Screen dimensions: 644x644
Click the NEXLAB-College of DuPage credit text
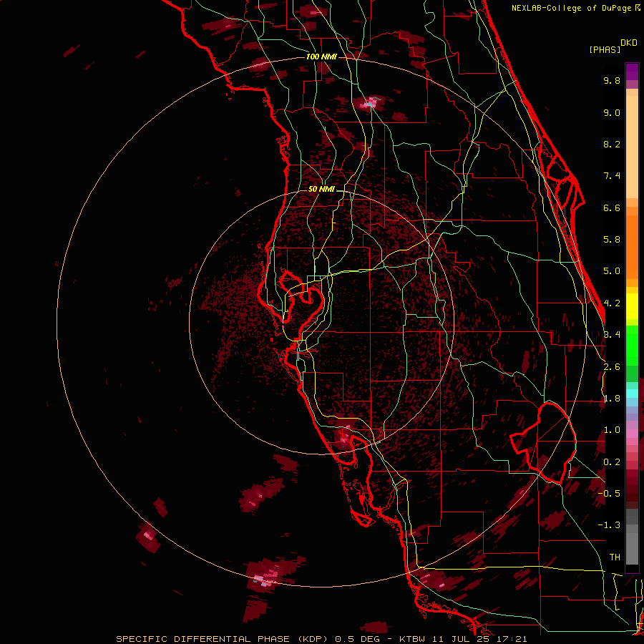[571, 8]
